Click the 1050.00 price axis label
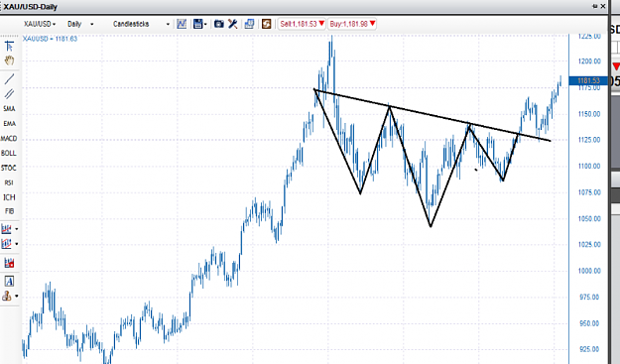The image size is (620, 364). pyautogui.click(x=589, y=218)
